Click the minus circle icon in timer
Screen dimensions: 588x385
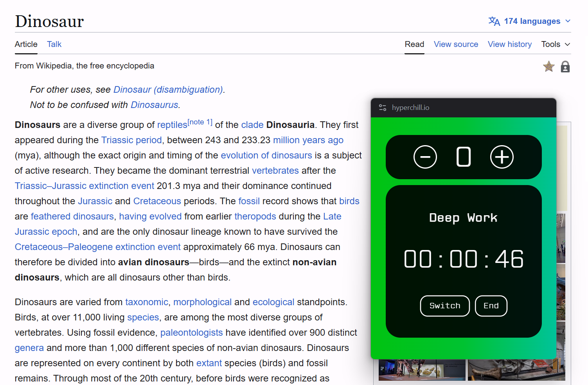click(x=425, y=157)
